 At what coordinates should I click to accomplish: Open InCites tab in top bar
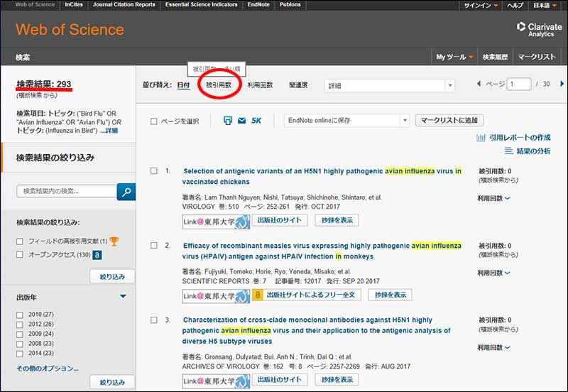coord(74,5)
